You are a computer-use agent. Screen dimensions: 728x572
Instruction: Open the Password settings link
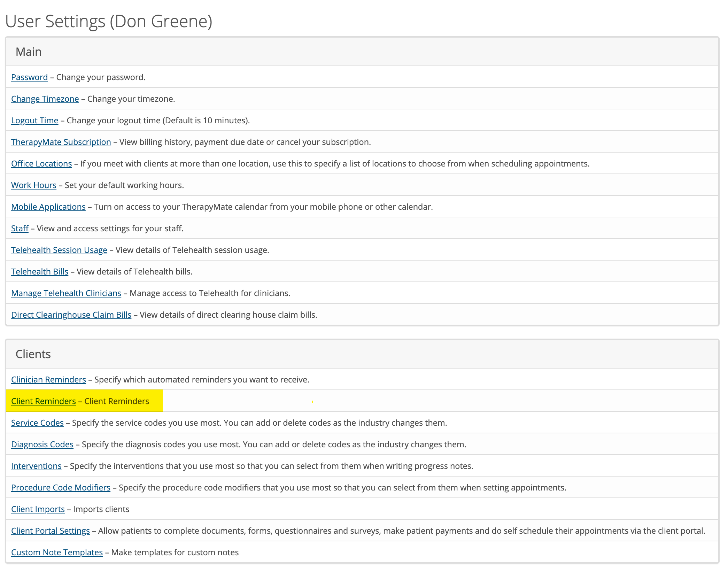[x=29, y=77]
